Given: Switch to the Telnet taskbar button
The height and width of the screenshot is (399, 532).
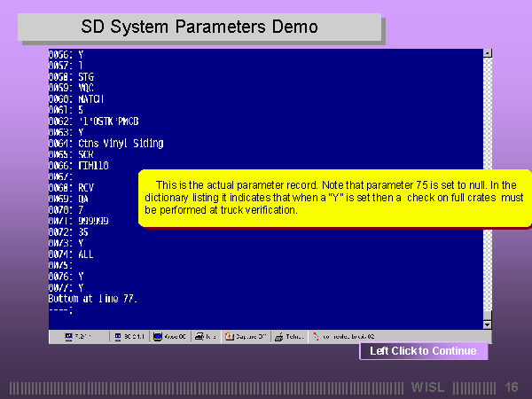Looking at the screenshot, I should (x=290, y=337).
